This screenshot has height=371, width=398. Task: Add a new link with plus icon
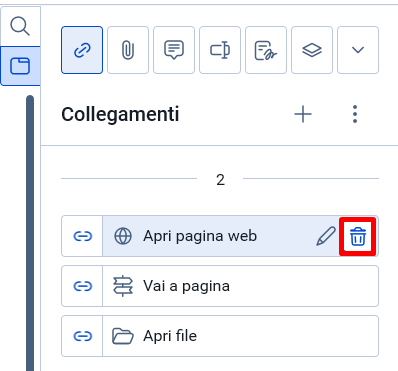(303, 114)
